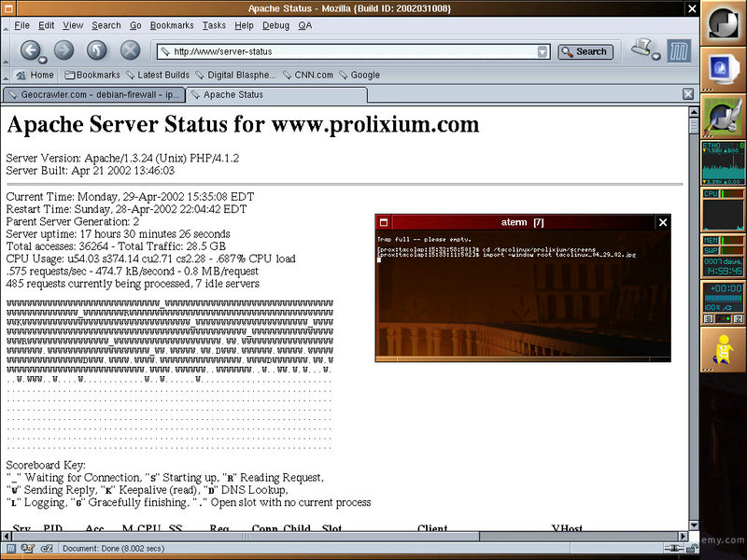Stop page loading with the Stop button
The height and width of the screenshot is (560, 747).
(x=130, y=50)
